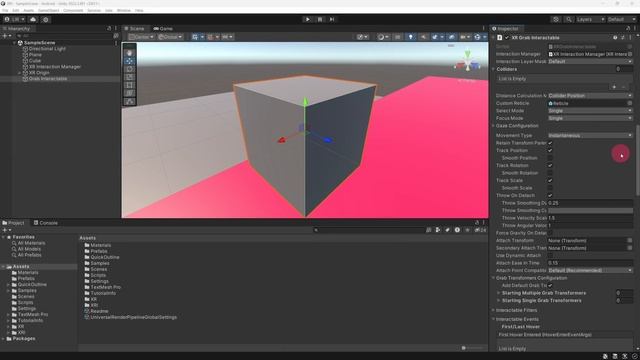This screenshot has height=360, width=640.
Task: Open the Undo History icon
Action: [x=556, y=19]
